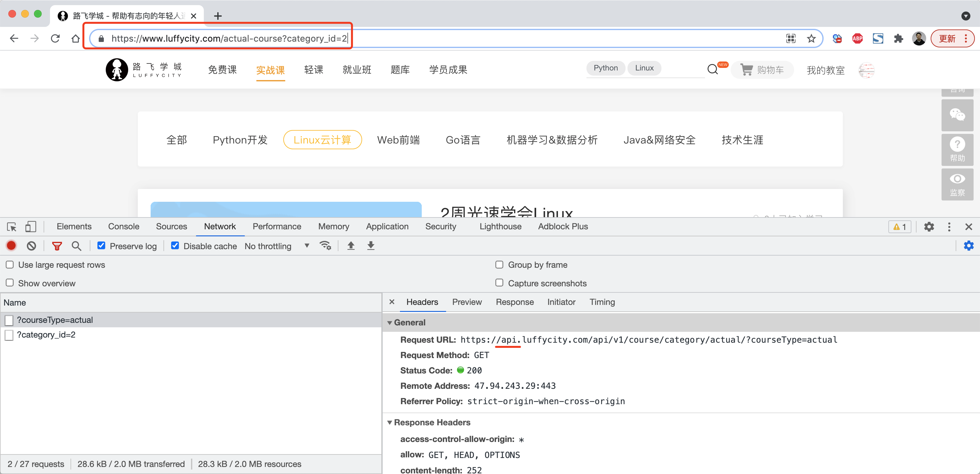Screen dimensions: 980x474
Task: Enable Capture screenshots checkbox
Action: pyautogui.click(x=499, y=283)
